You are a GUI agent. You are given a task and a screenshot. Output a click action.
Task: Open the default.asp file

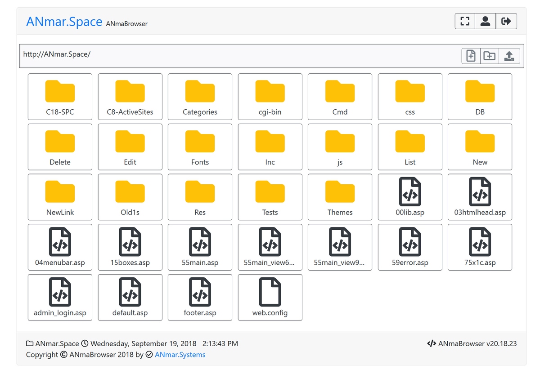click(130, 297)
